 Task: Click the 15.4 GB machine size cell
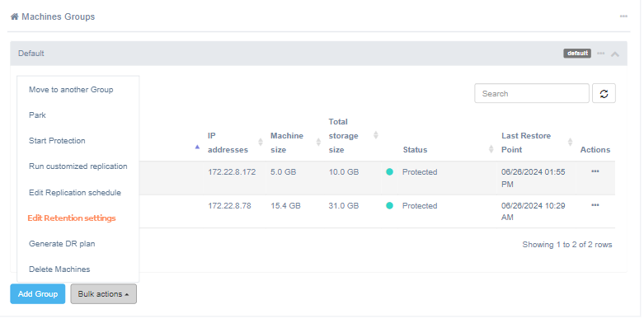pos(285,206)
